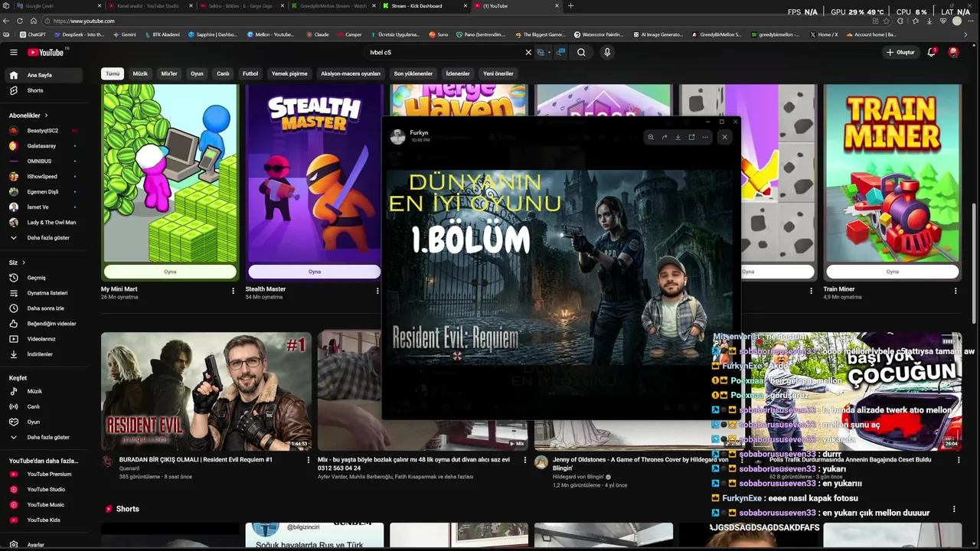Select the Canlı filter chip

tap(223, 73)
